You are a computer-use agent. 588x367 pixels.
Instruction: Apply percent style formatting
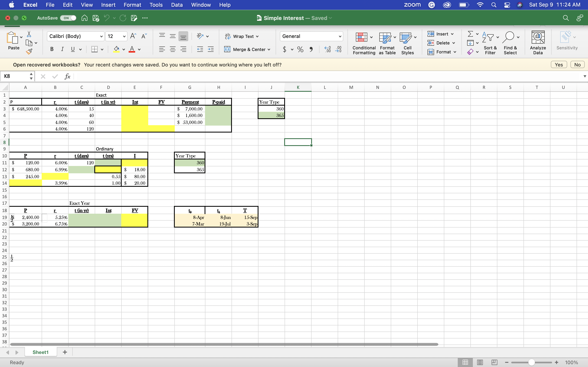pyautogui.click(x=300, y=49)
